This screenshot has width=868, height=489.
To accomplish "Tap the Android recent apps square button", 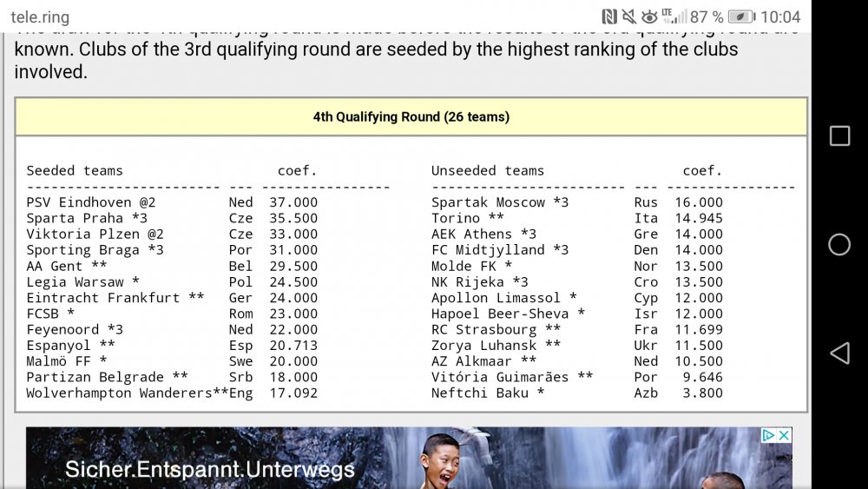I will click(839, 135).
